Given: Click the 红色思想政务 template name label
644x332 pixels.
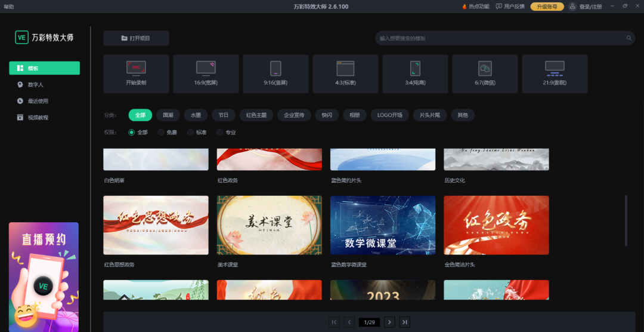Looking at the screenshot, I should [x=119, y=265].
